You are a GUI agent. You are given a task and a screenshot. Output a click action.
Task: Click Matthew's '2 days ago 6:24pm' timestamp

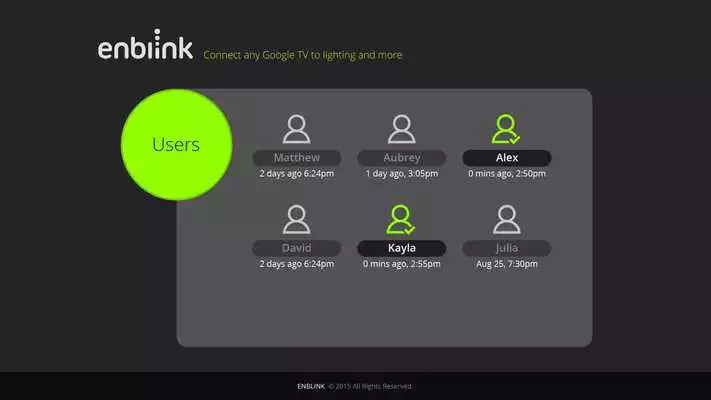297,174
